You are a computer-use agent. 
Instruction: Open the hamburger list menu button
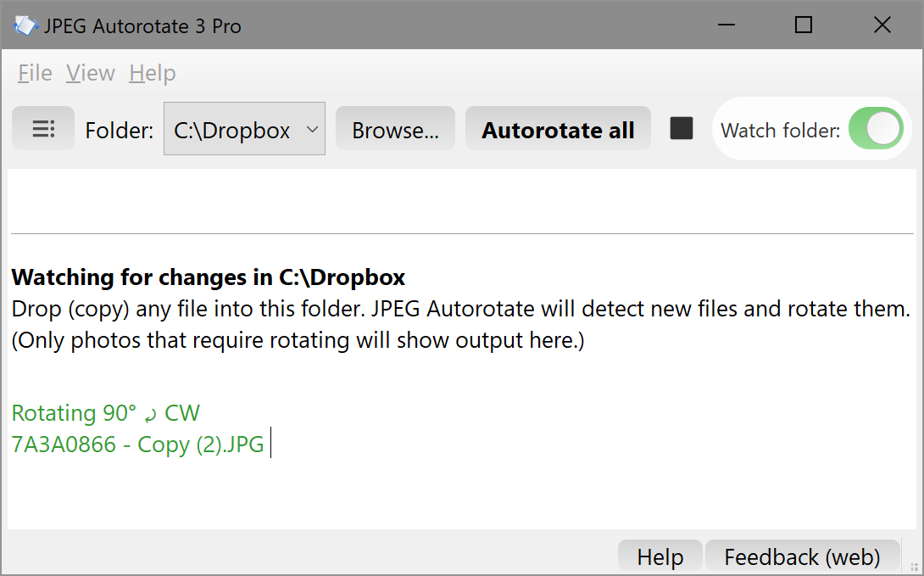pyautogui.click(x=43, y=128)
